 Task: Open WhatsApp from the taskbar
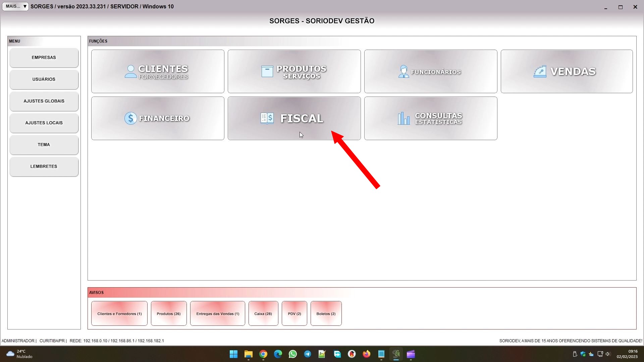(x=293, y=354)
